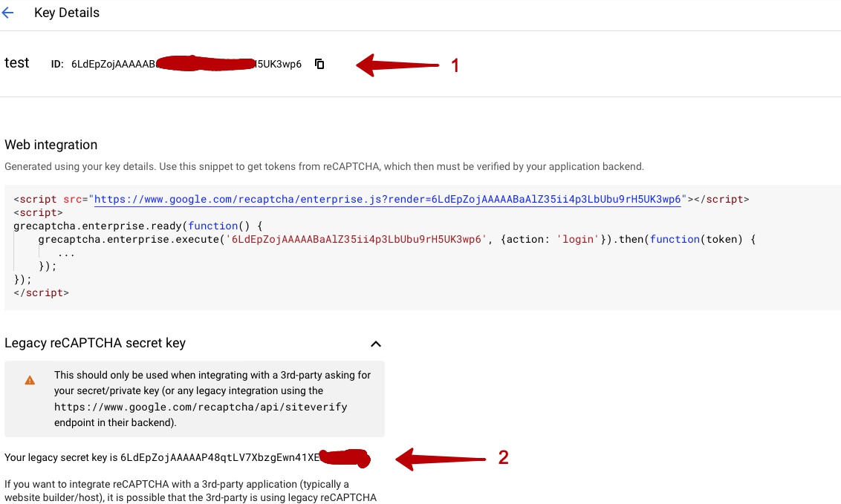Click the red arrow labeled 1

pos(399,65)
